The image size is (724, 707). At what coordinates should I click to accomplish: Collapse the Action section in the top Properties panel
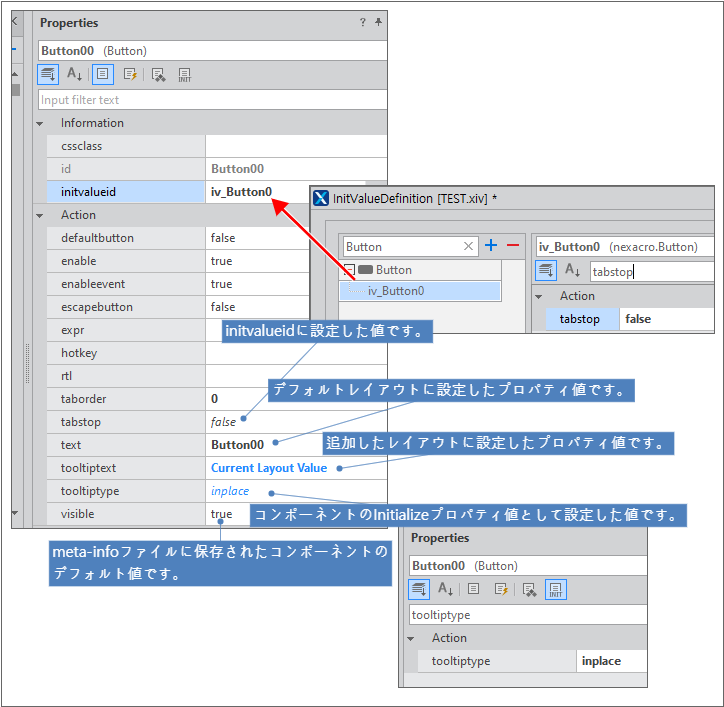tap(40, 215)
